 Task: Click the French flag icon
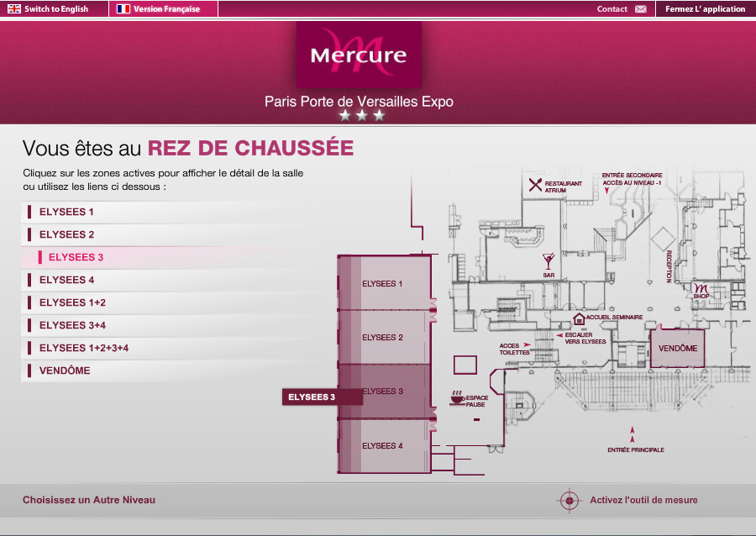pos(123,8)
